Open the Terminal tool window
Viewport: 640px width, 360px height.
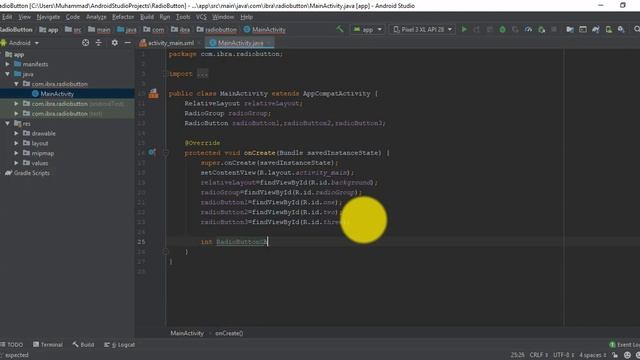click(x=48, y=344)
